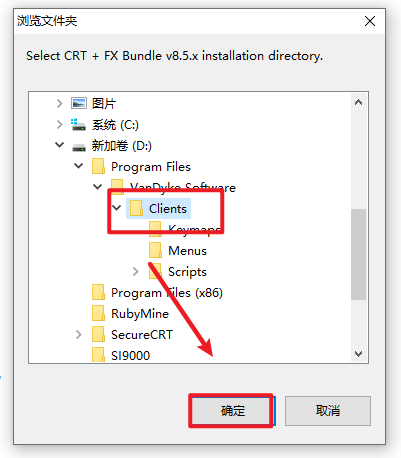Screen dimensions: 401x458
Task: Expand the 系统 (C:) drive node
Action: click(x=60, y=125)
